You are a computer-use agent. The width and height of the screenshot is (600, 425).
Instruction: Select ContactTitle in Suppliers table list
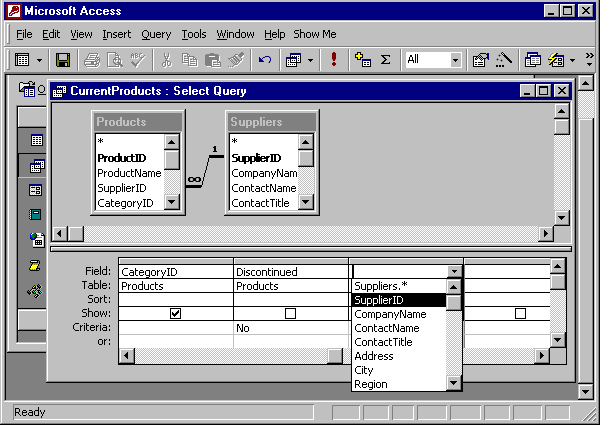click(x=264, y=203)
